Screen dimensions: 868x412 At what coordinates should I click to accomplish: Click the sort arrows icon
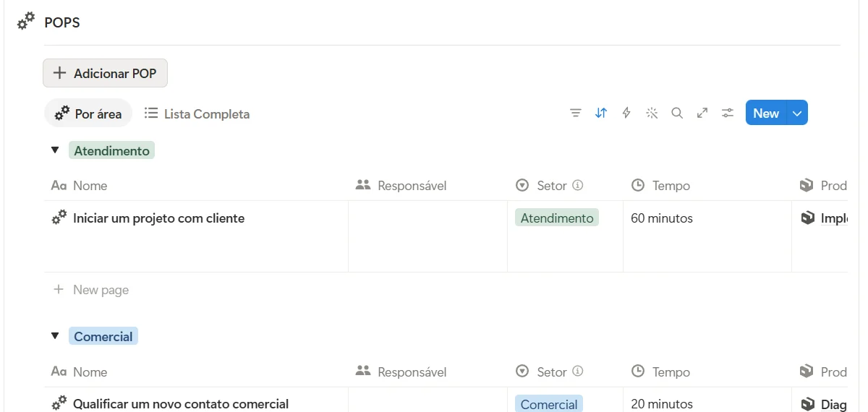(x=601, y=113)
